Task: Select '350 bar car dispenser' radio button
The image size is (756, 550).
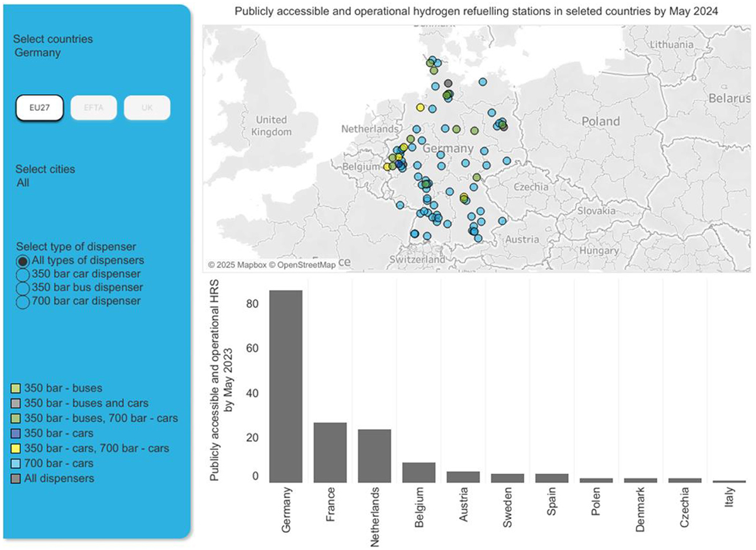Action: click(22, 274)
